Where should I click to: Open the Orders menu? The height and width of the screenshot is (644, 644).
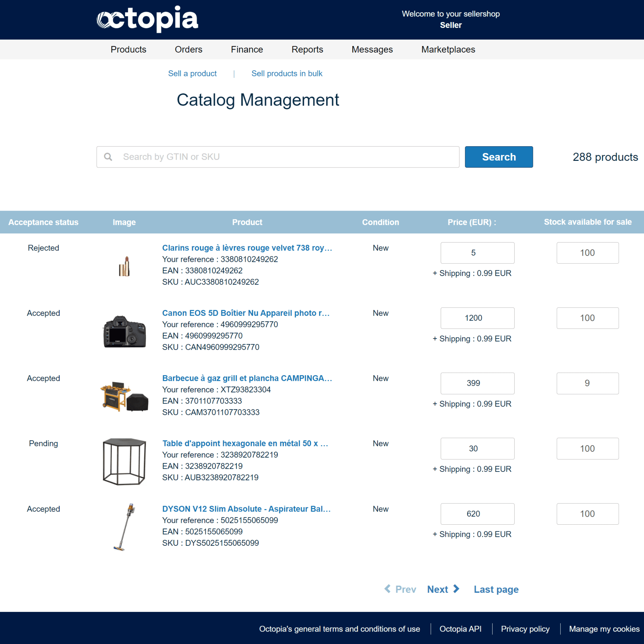(x=189, y=49)
